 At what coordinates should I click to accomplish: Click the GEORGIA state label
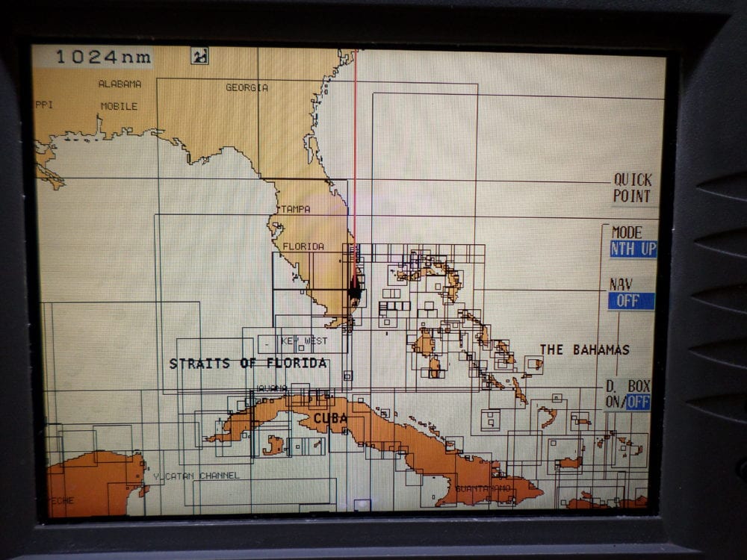click(247, 87)
